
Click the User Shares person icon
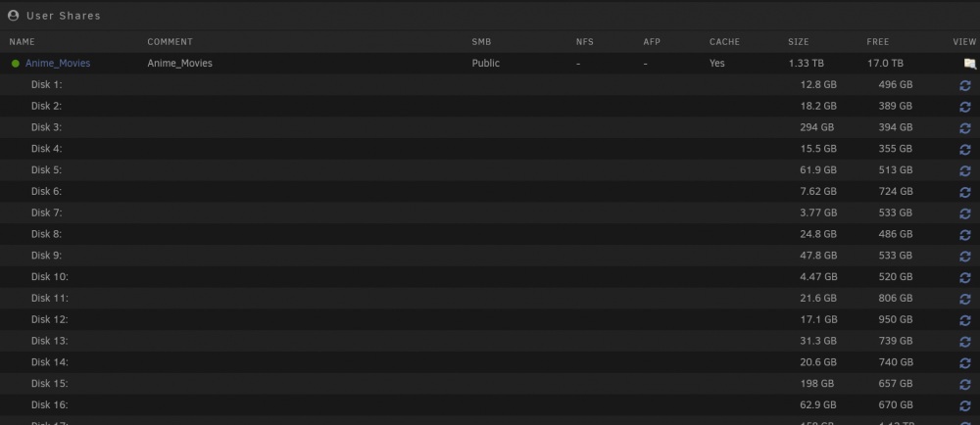[x=13, y=16]
